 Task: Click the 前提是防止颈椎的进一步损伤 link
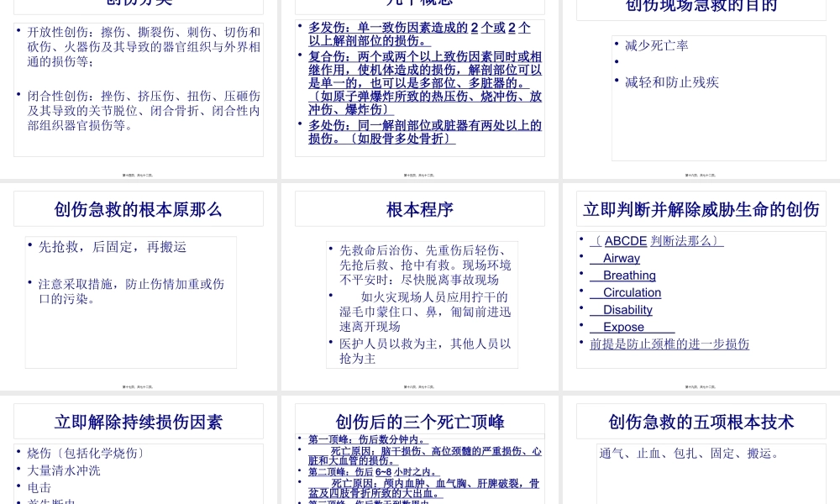(x=669, y=344)
